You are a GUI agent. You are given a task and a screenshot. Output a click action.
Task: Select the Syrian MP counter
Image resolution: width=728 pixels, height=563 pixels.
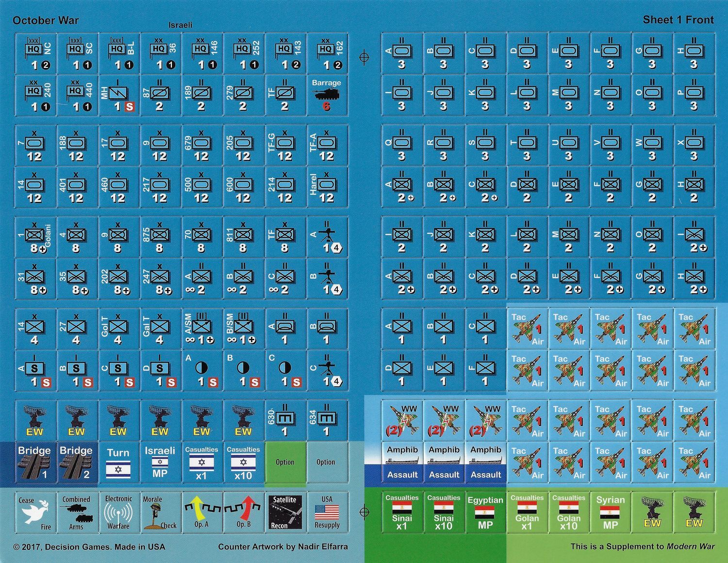611,512
